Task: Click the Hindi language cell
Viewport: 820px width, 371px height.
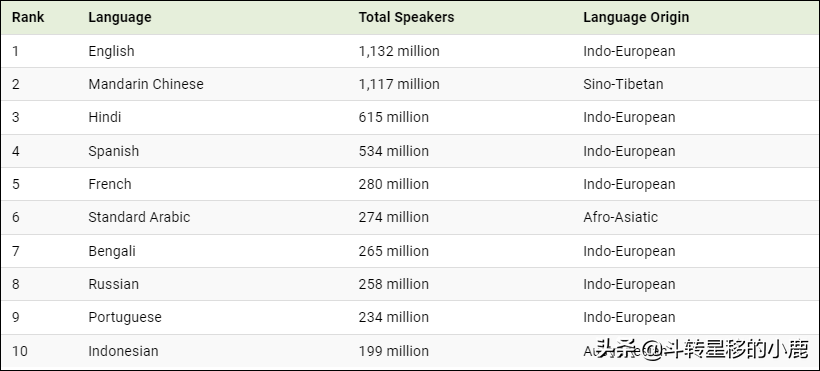Action: click(x=105, y=117)
